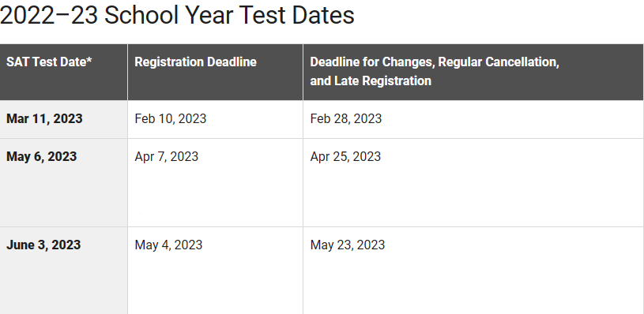
Task: Click '2022–23' in the page title
Action: 49,16
